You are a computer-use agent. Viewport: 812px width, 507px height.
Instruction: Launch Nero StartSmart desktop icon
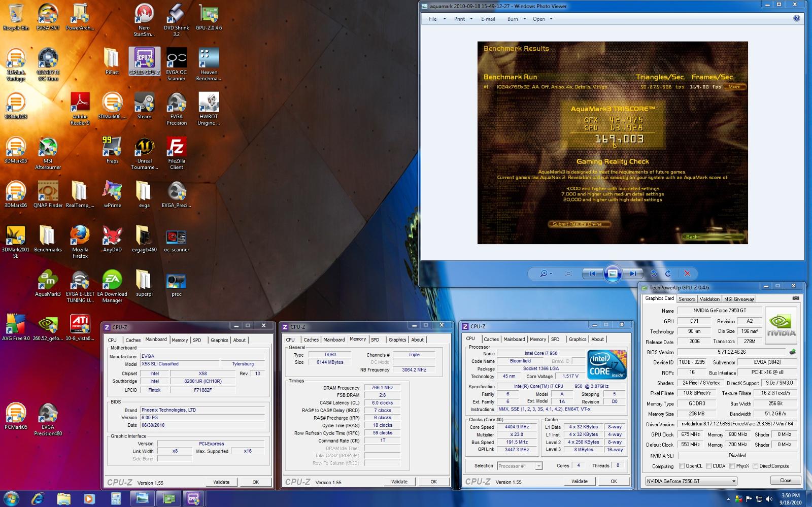144,20
